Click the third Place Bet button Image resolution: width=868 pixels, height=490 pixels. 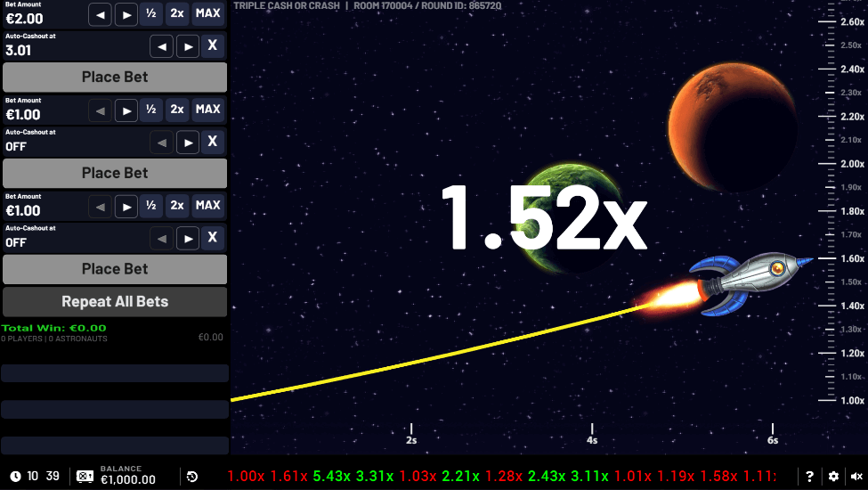pos(115,269)
